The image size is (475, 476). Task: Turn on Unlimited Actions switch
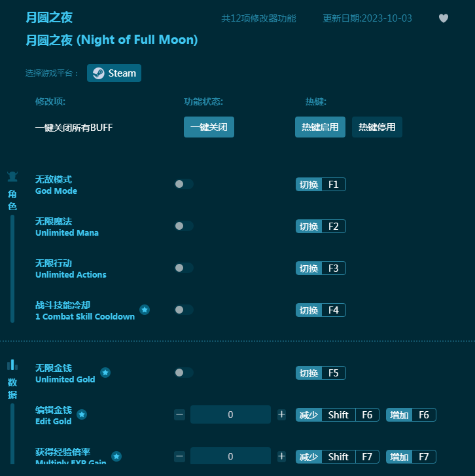[x=184, y=268]
